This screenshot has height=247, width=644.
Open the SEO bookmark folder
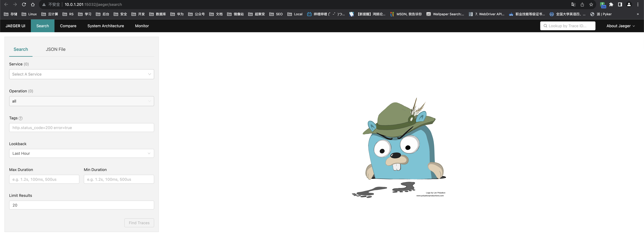pos(276,14)
